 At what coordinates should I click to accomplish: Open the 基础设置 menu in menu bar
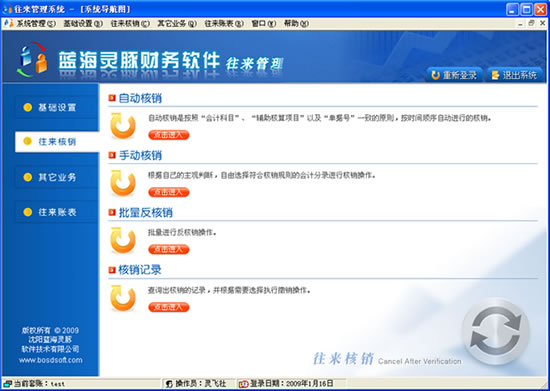tap(83, 24)
